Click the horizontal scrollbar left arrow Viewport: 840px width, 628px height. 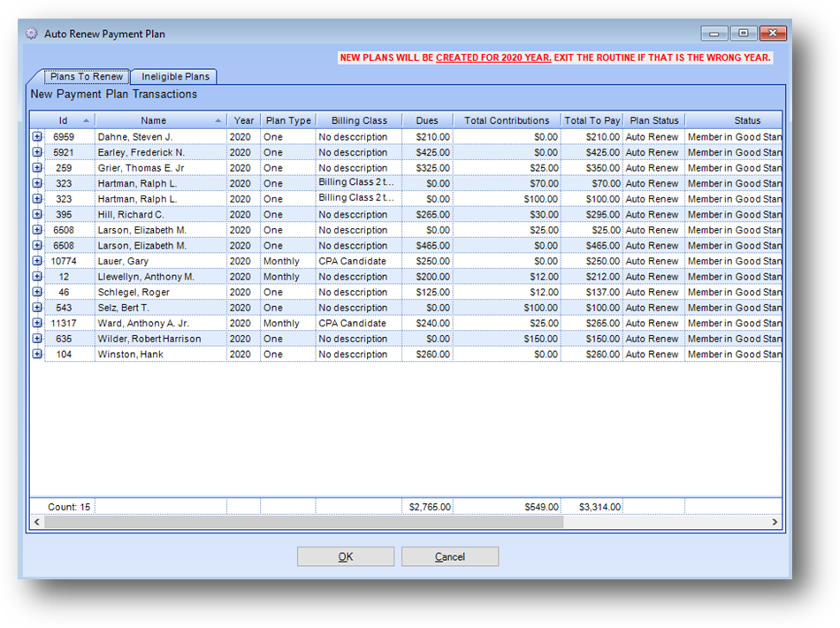click(36, 522)
